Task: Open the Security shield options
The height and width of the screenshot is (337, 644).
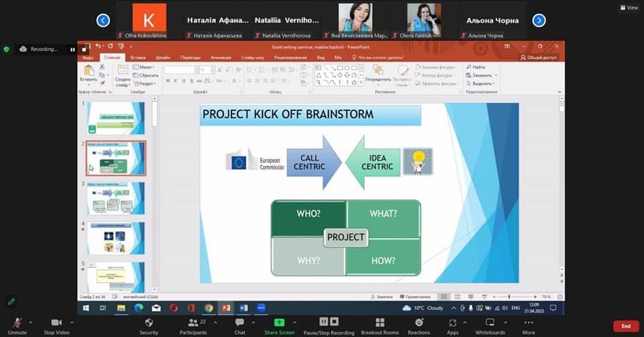Action: coord(148,324)
